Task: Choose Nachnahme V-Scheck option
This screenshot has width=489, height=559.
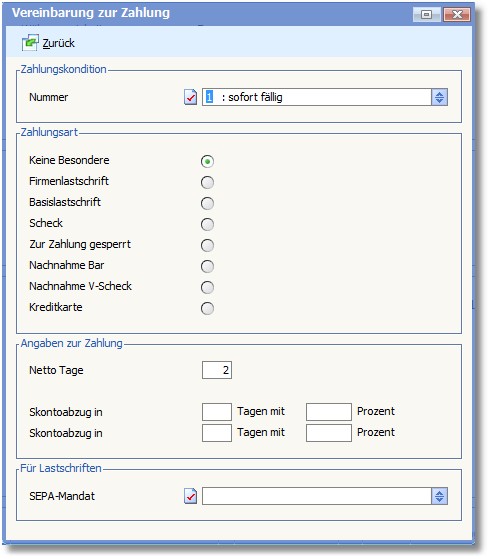Action: click(x=207, y=287)
